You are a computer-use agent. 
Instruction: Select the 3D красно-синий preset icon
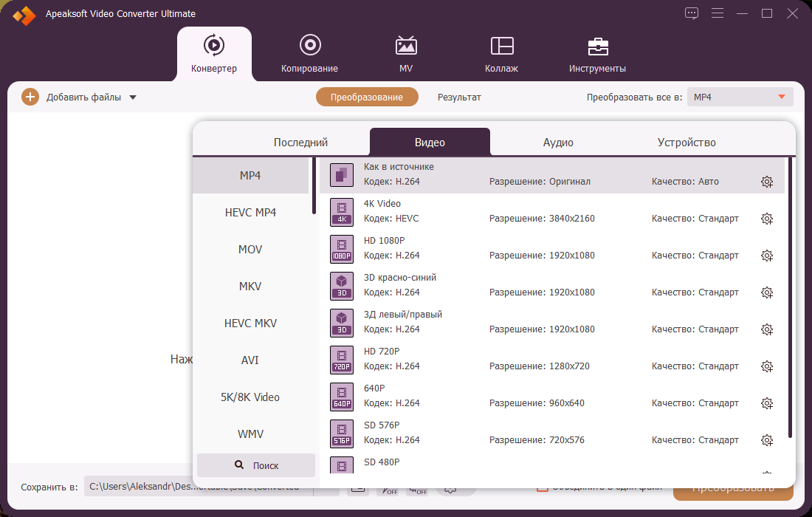tap(342, 286)
